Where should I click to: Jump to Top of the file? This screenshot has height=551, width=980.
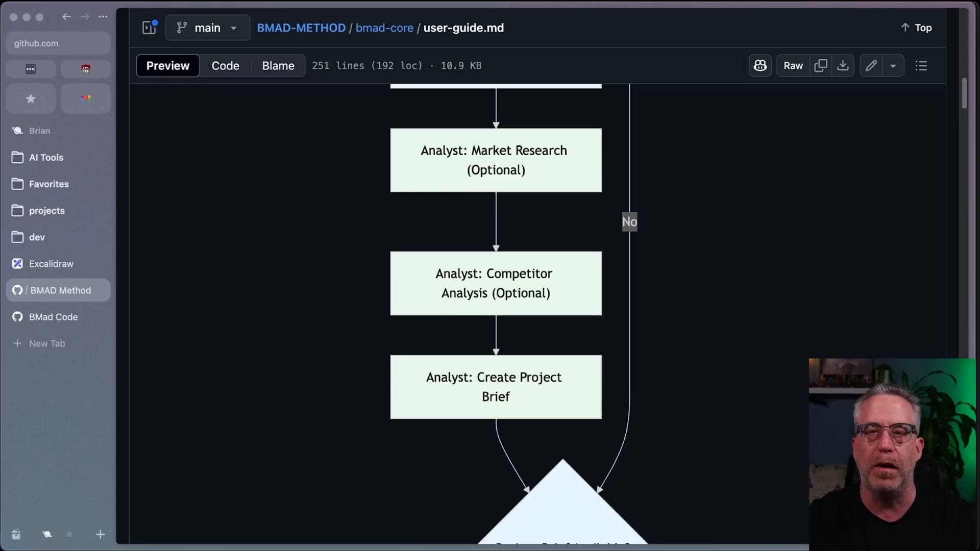[x=917, y=28]
